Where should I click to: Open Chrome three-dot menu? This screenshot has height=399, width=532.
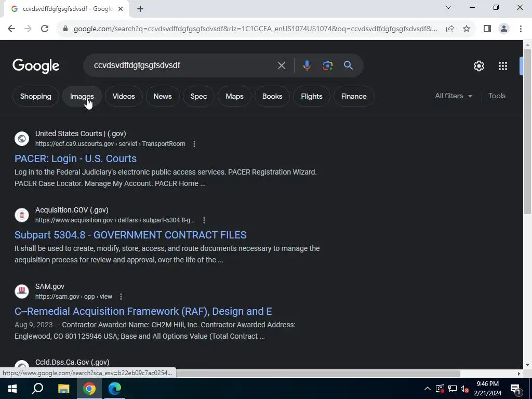tap(521, 29)
